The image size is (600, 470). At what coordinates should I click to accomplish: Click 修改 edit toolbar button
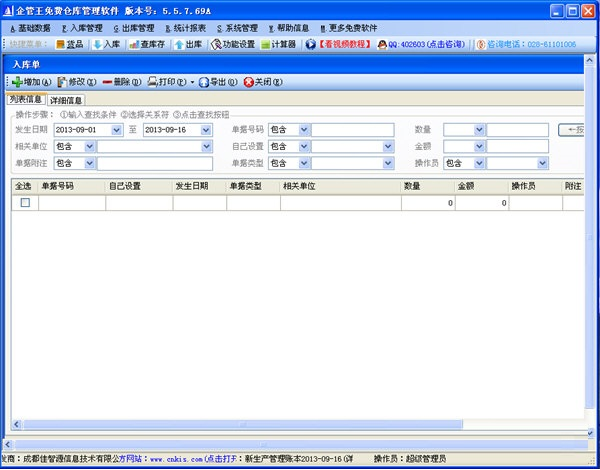77,82
